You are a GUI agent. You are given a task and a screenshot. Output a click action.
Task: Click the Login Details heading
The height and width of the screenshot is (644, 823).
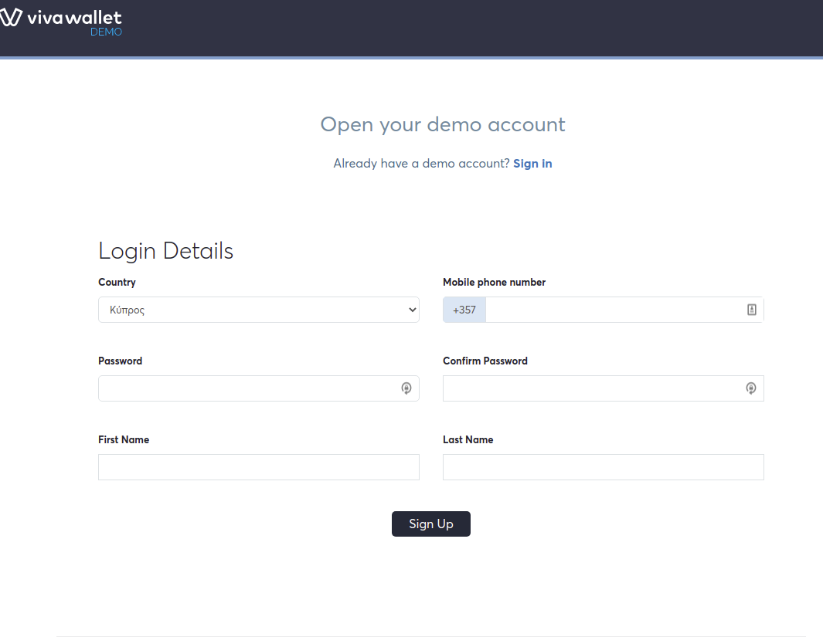(165, 251)
